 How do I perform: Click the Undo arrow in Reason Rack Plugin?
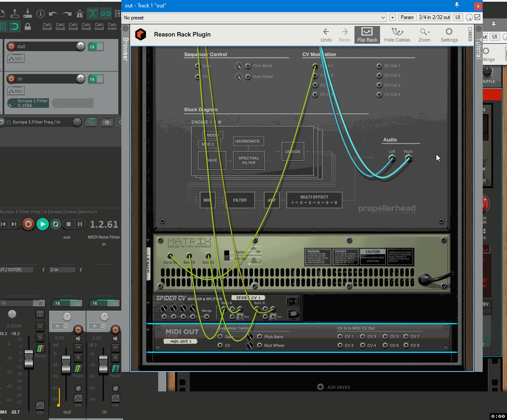(x=326, y=32)
